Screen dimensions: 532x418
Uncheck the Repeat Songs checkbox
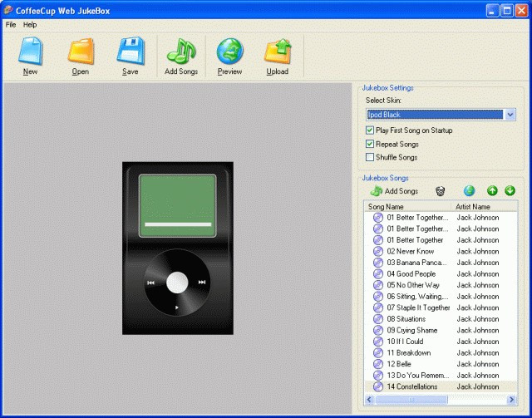tap(370, 144)
